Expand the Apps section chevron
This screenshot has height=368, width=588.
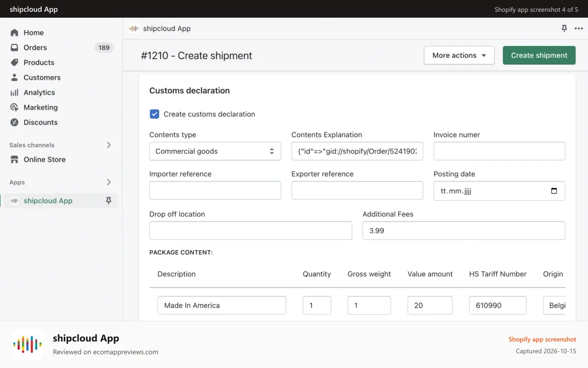pos(109,182)
